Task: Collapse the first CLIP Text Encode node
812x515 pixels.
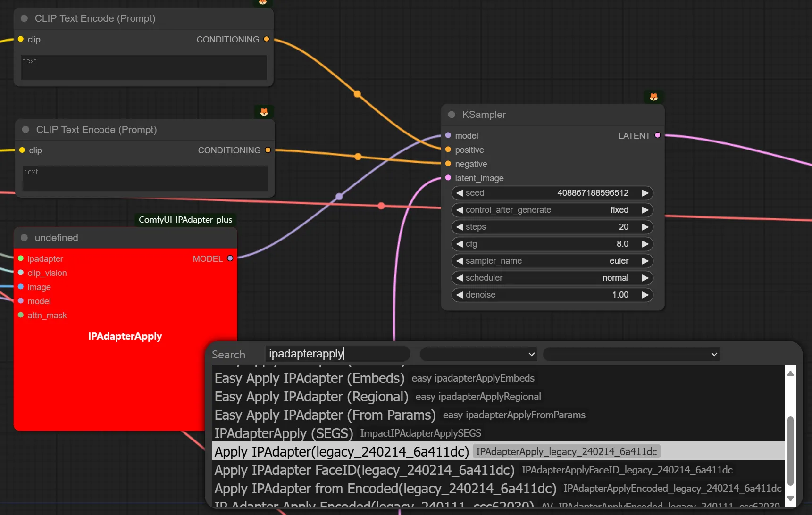Action: click(24, 18)
